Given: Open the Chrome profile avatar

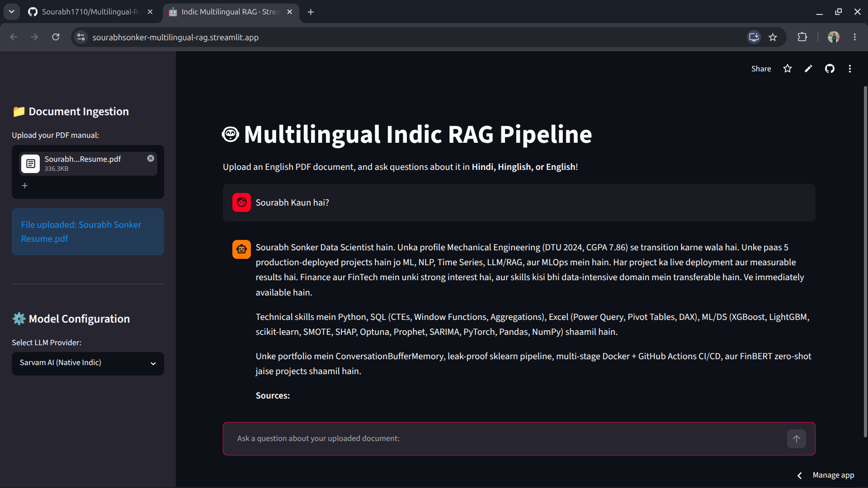Looking at the screenshot, I should coord(833,37).
